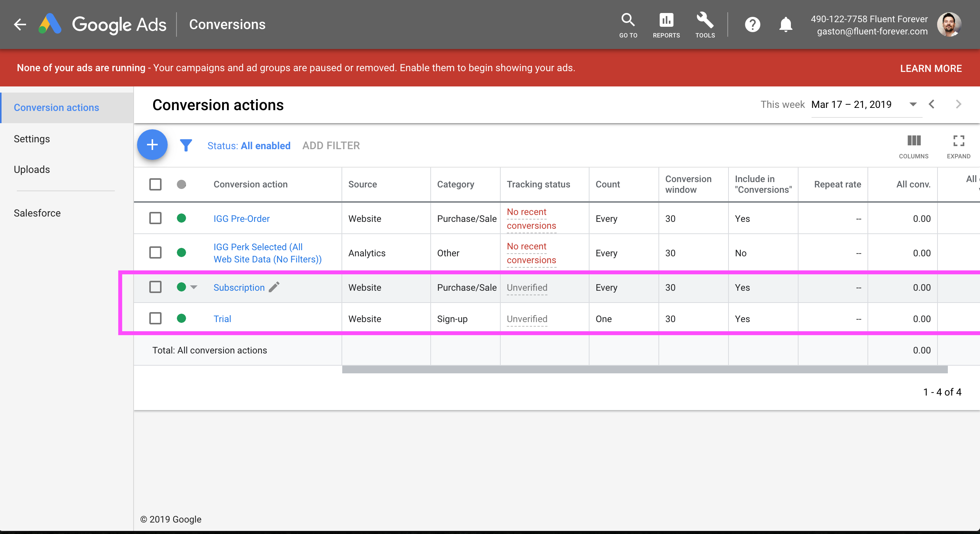This screenshot has height=534, width=980.
Task: Click the back arrow in header
Action: pyautogui.click(x=20, y=24)
